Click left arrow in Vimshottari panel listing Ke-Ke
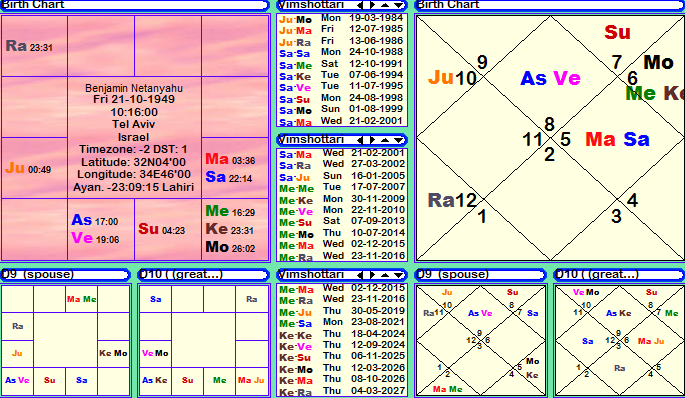 360,275
